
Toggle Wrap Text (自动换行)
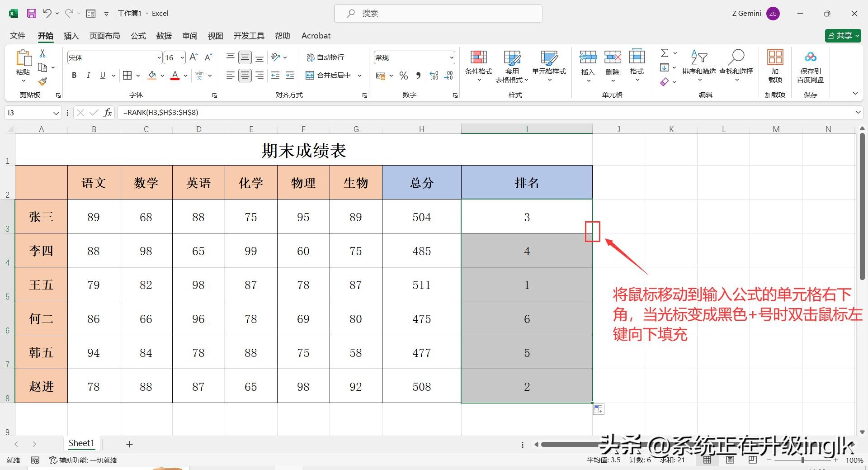pyautogui.click(x=325, y=57)
